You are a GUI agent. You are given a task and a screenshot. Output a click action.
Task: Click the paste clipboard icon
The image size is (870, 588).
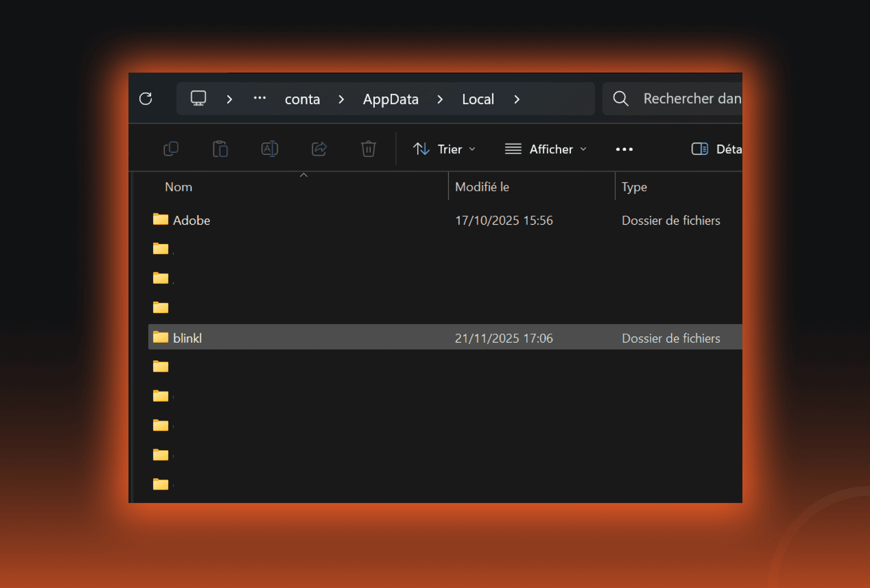(220, 149)
